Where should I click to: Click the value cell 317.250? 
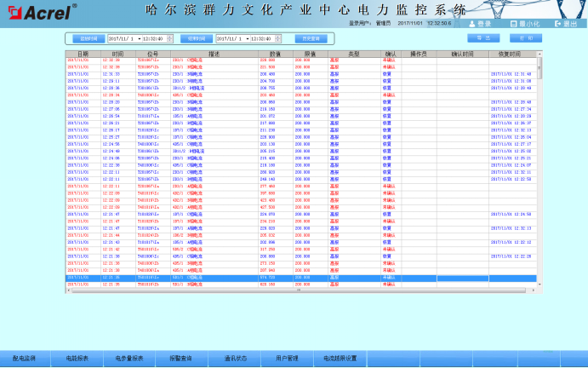click(267, 250)
